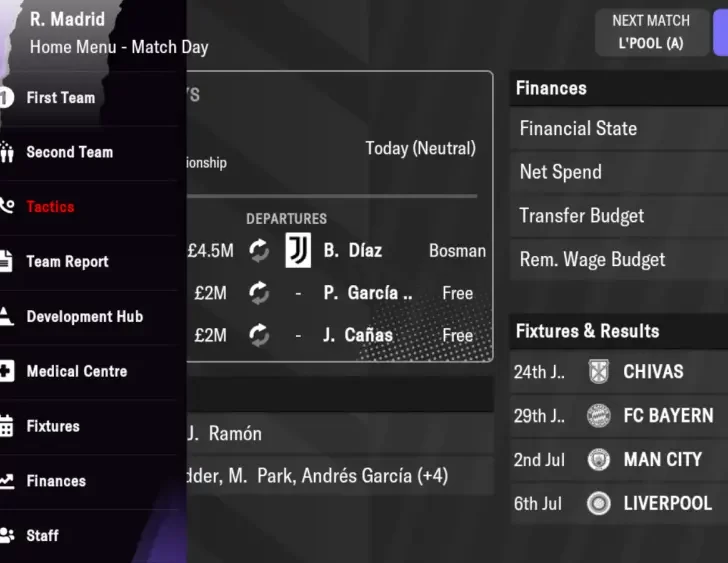Click the Juventus club badge
728x563 pixels.
pyautogui.click(x=298, y=250)
